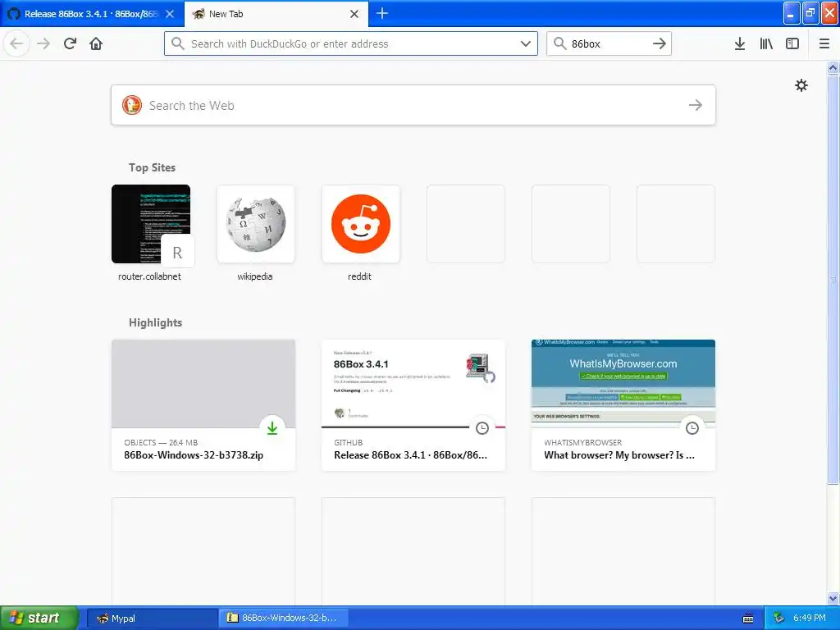Click the 6:49 PM clock
840x630 pixels.
(x=810, y=619)
